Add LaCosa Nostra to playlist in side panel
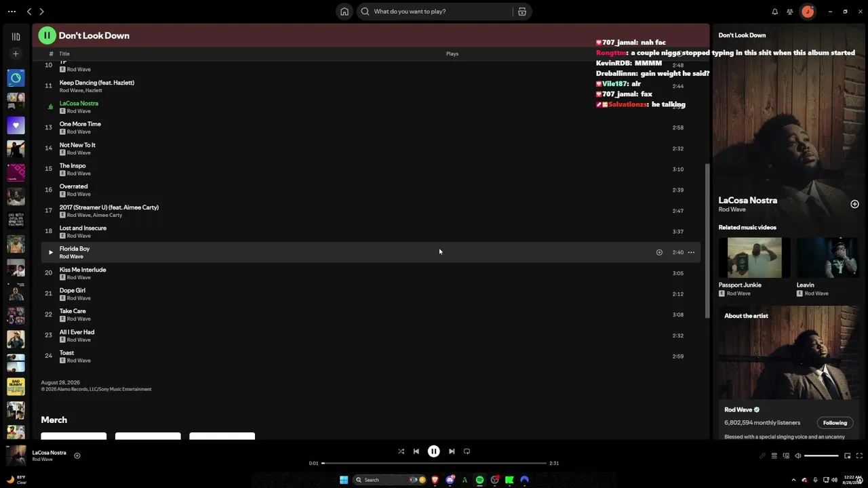Screen dimensions: 868x488 click(x=854, y=204)
